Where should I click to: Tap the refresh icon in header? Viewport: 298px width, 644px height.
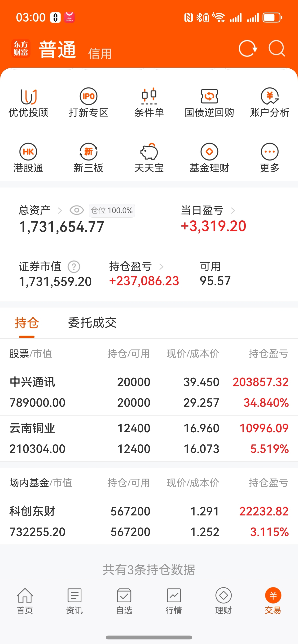click(x=248, y=49)
